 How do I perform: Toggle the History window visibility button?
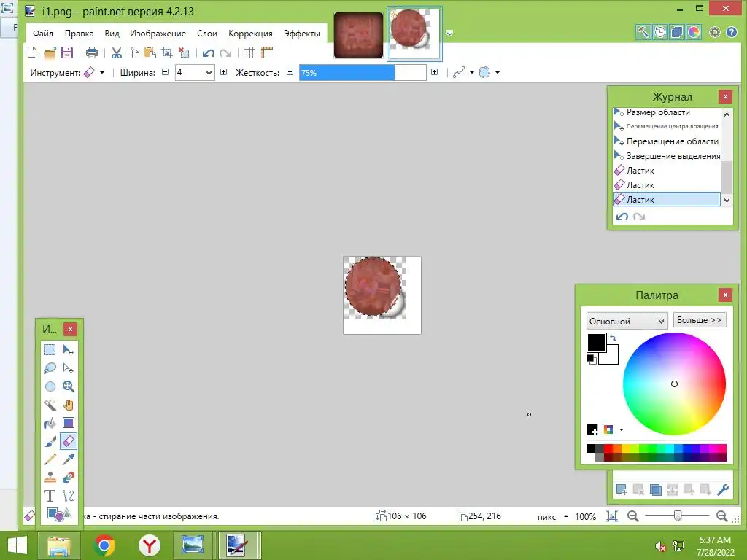659,32
